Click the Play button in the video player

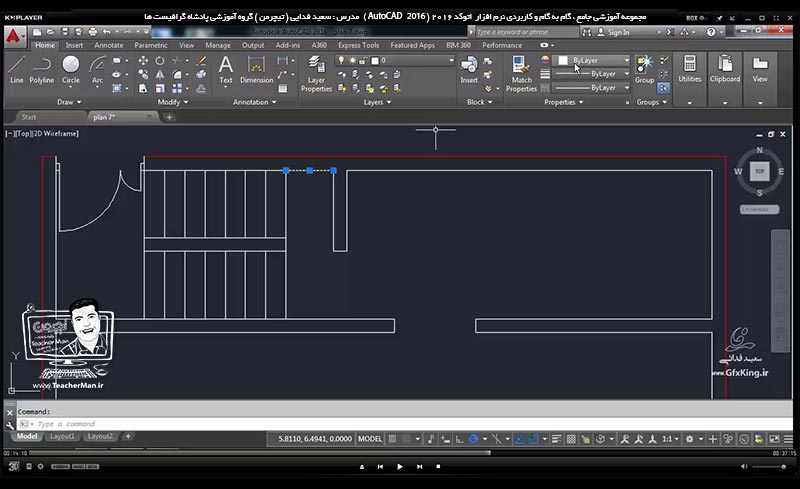click(399, 467)
